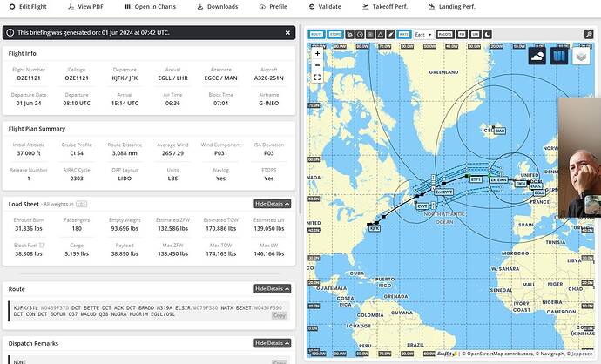Copy the route string
This screenshot has width=601, height=364.
point(279,316)
